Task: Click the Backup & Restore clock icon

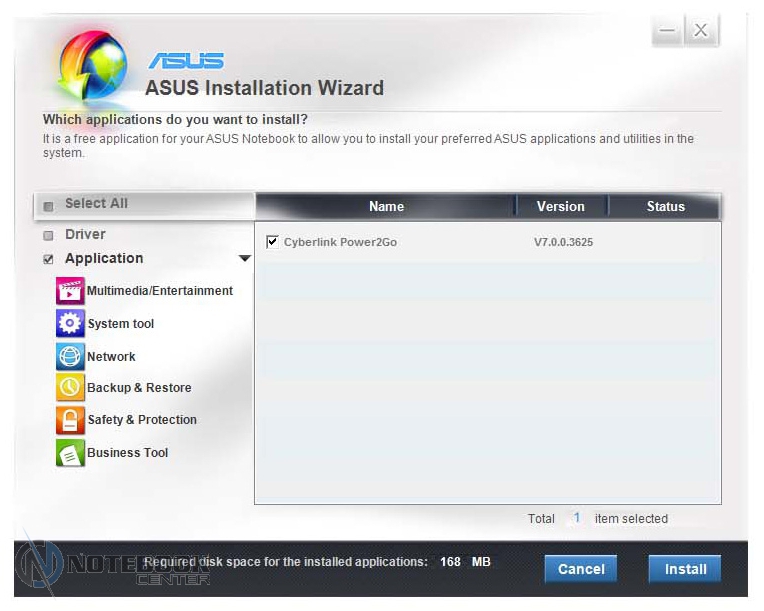Action: coord(70,388)
